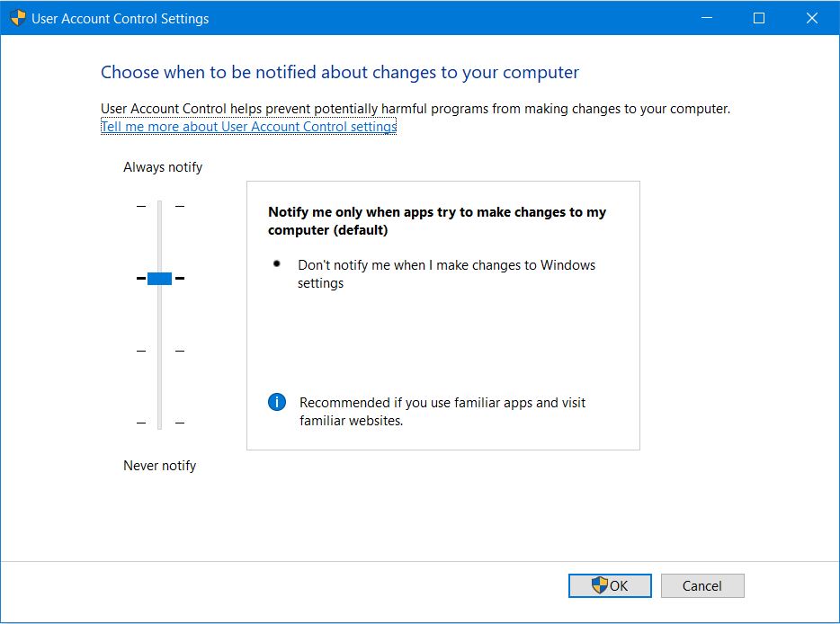Set slider to the third notch tick
840x624 pixels.
(160, 351)
